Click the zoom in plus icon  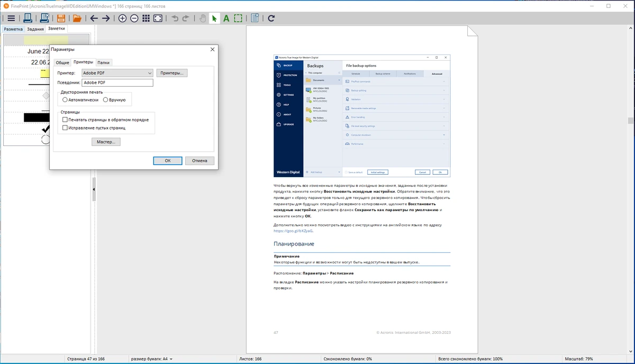click(x=122, y=18)
